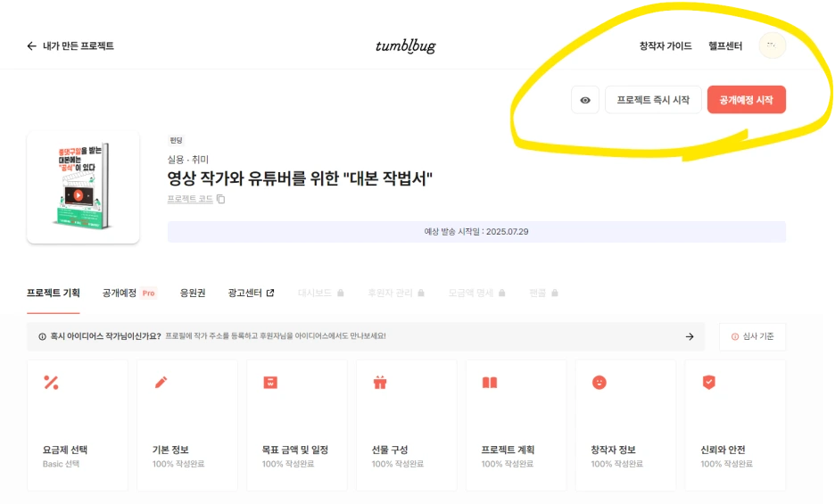The image size is (835, 504).
Task: Open the 기본 정보 pencil icon card
Action: pos(187,426)
